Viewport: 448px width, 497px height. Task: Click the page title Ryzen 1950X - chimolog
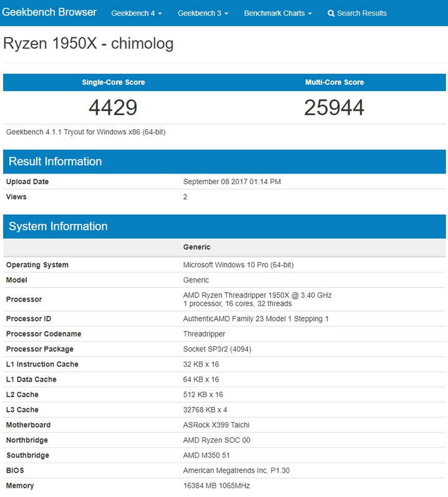(x=89, y=44)
